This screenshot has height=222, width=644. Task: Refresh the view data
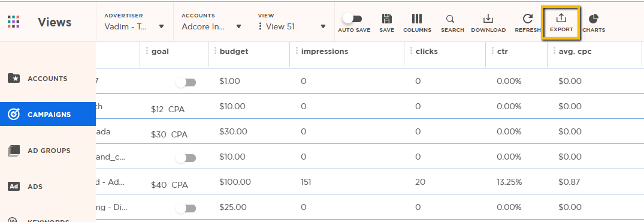coord(527,19)
